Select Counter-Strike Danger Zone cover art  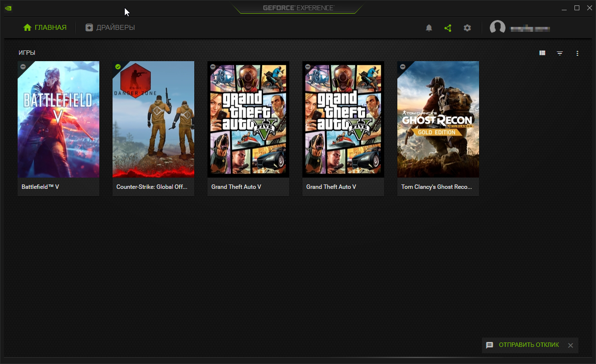[x=153, y=119]
